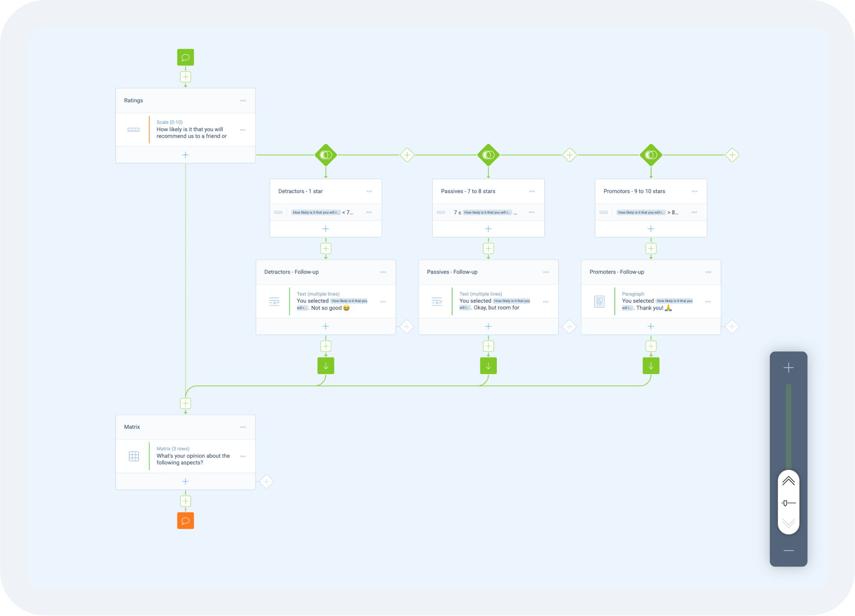The image size is (855, 616).
Task: Open the Promoters Follow-up options menu
Action: (708, 272)
